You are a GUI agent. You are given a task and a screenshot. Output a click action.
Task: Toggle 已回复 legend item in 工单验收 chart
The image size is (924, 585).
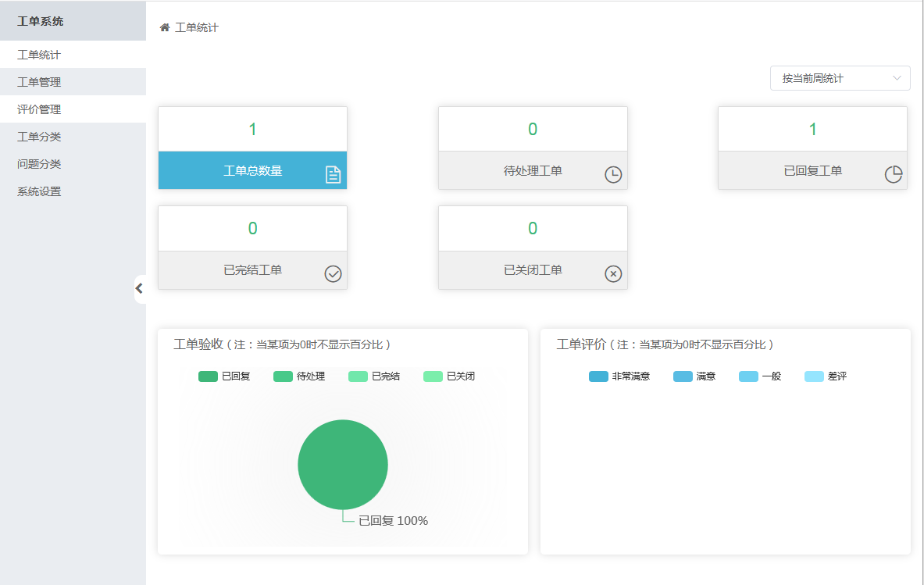point(224,376)
